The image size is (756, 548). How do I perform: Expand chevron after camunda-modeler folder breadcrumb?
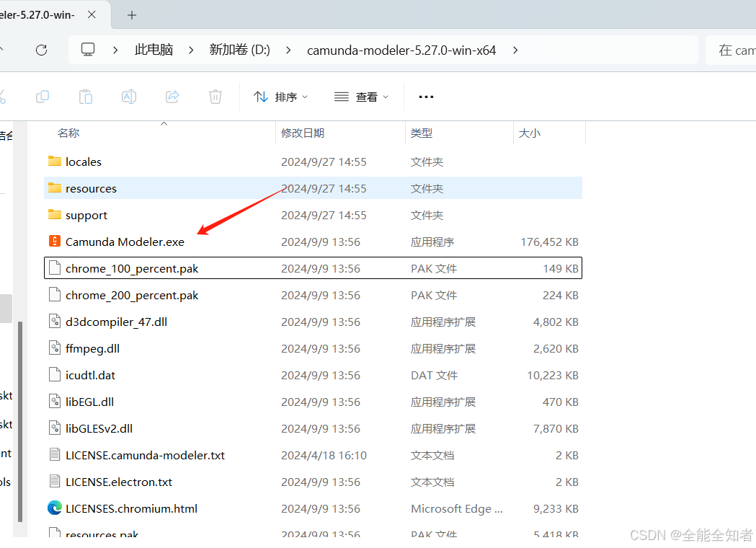tap(515, 50)
